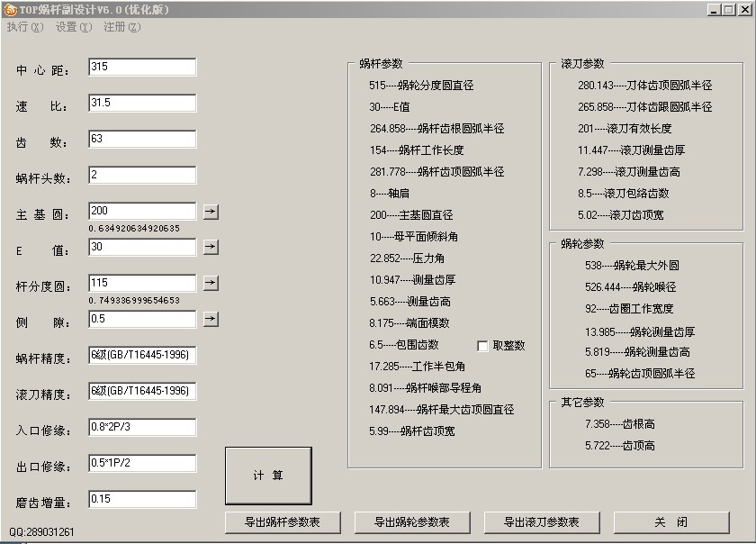Click into the 入口修缘 text field
The height and width of the screenshot is (544, 756).
coord(142,427)
